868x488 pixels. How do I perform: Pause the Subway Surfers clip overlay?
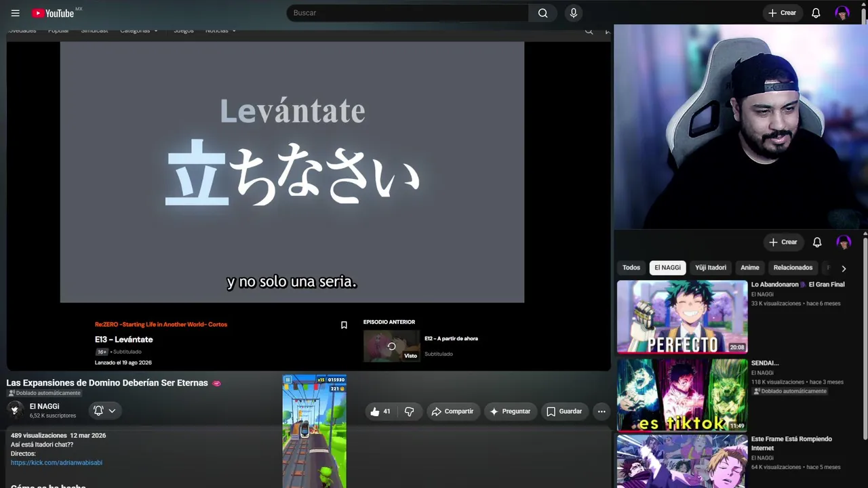[x=288, y=380]
